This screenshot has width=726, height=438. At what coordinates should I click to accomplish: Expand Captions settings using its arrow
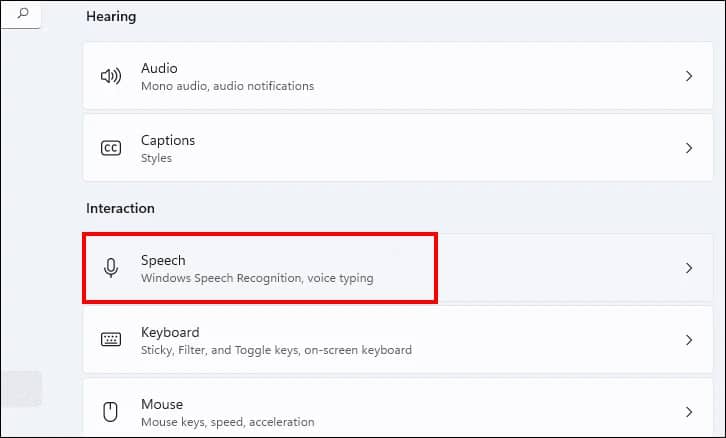688,148
